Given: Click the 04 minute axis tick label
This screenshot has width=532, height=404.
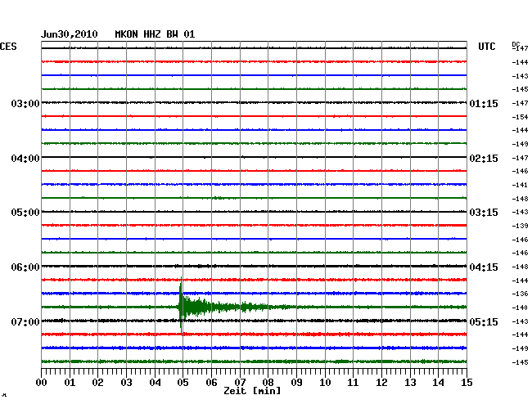Looking at the screenshot, I should click(155, 382).
